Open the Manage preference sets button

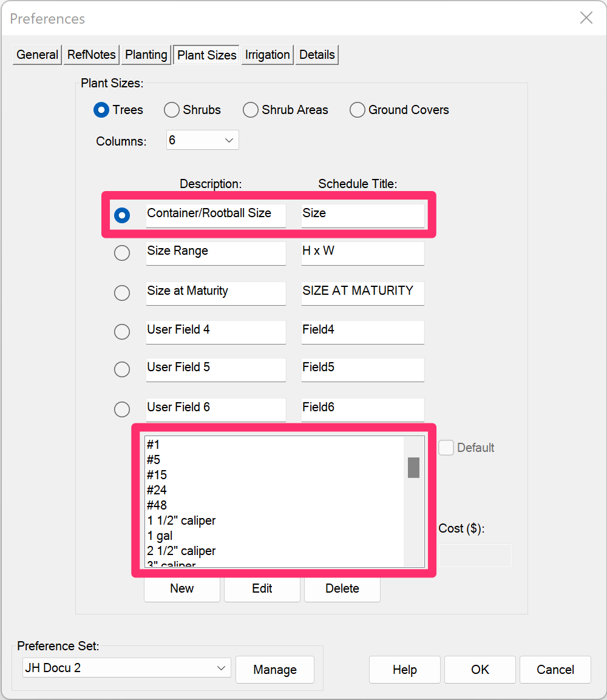click(x=275, y=670)
